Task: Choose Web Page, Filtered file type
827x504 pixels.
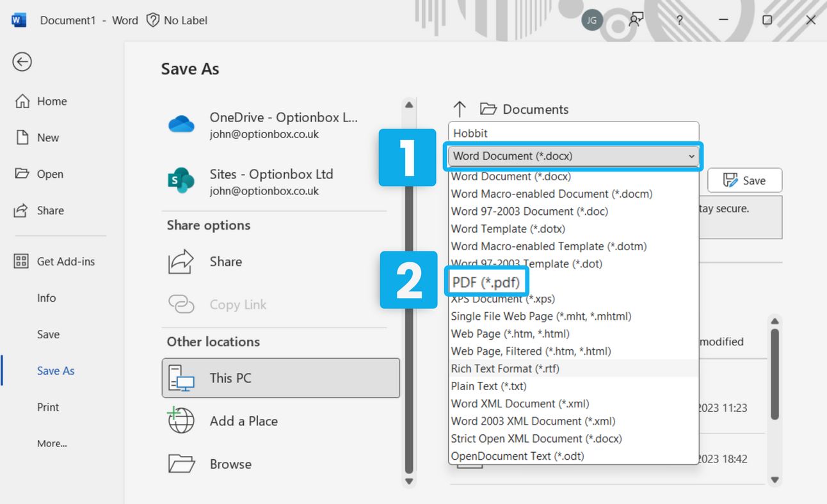Action: coord(574,351)
